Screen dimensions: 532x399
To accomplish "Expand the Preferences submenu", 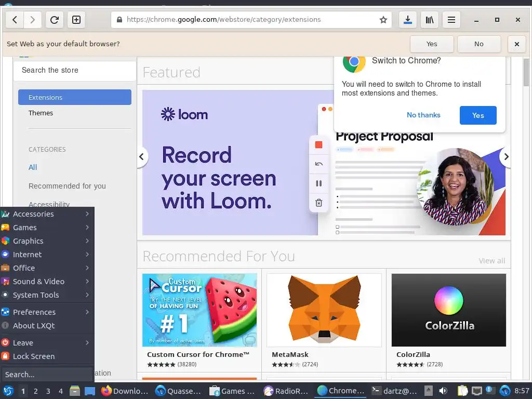I will [x=47, y=312].
